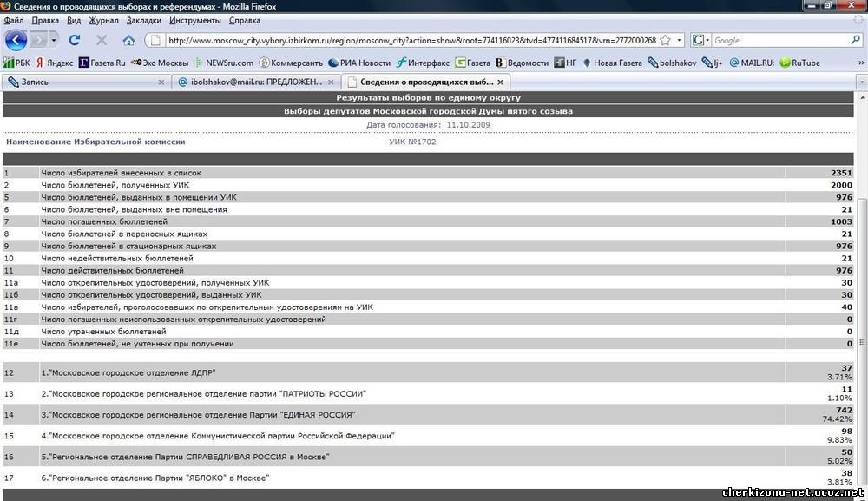Open the РБК bookmark
Screen dimensions: 868x501
[17, 63]
